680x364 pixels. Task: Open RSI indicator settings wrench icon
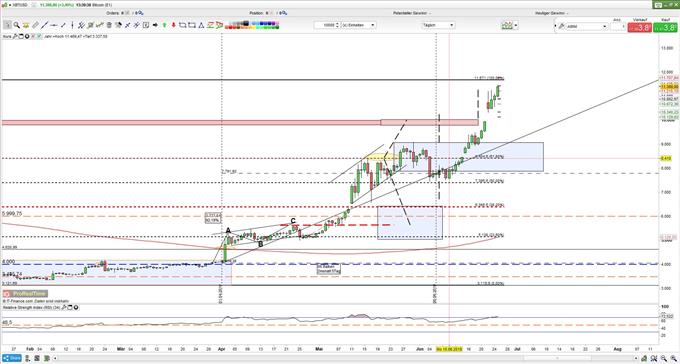click(x=63, y=308)
